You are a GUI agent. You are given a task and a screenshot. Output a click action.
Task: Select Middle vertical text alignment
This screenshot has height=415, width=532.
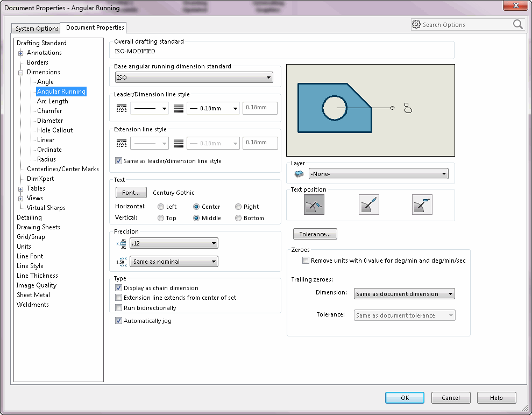coord(196,218)
